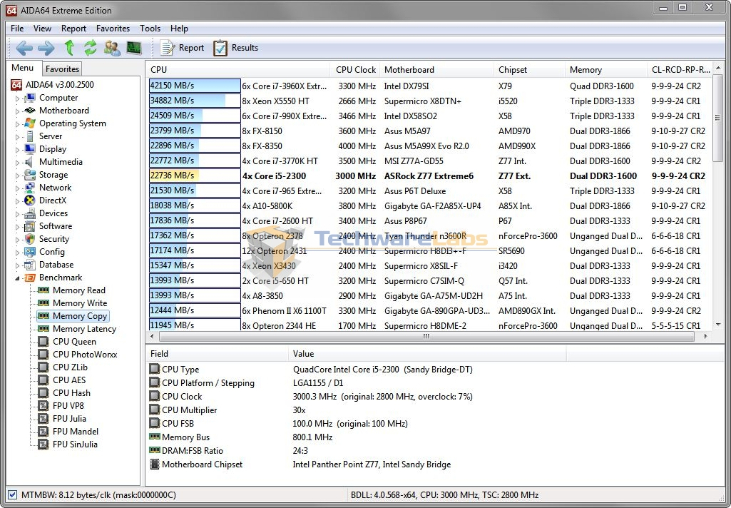The image size is (731, 508).
Task: Click the results list horizontal scrollbar
Action: [427, 336]
